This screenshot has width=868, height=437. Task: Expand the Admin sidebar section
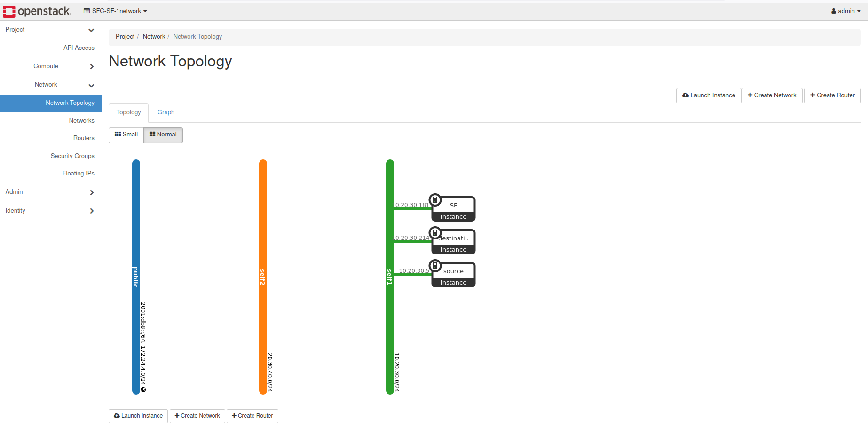pyautogui.click(x=92, y=192)
